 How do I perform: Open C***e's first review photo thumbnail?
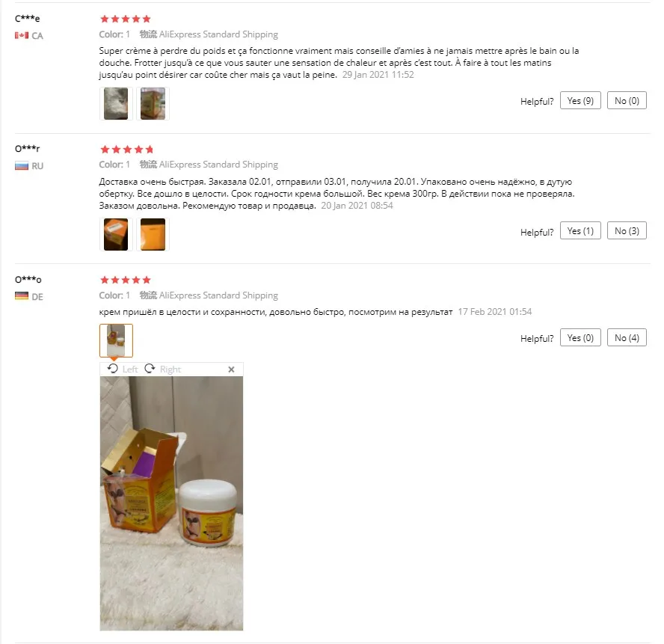coord(116,104)
